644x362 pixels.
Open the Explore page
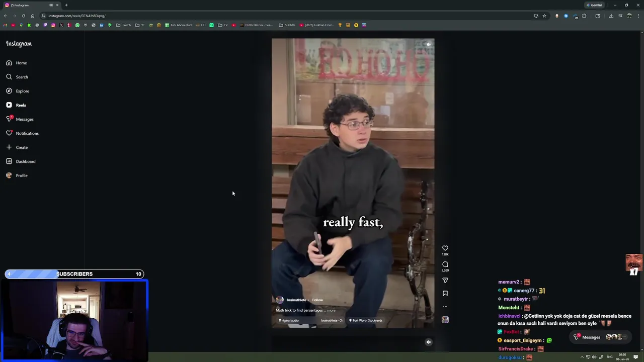(18, 91)
